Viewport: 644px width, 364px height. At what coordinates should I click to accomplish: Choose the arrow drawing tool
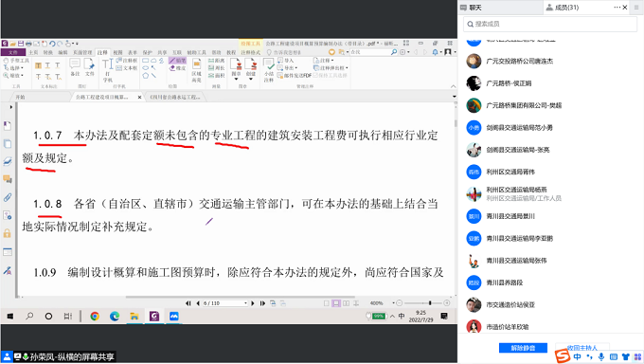pyautogui.click(x=153, y=68)
